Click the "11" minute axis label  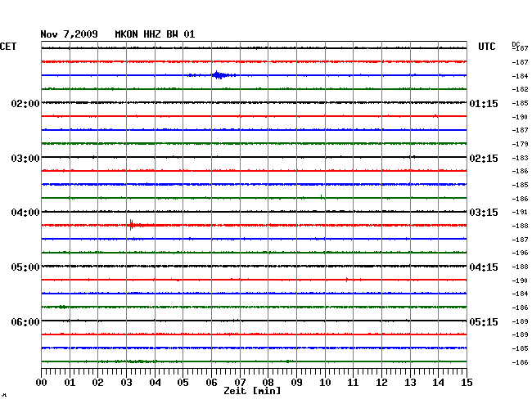tap(353, 383)
